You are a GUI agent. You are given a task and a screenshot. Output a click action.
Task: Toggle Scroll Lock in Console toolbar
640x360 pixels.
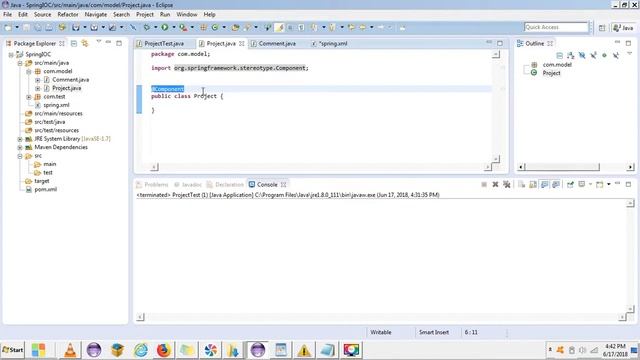[533, 184]
